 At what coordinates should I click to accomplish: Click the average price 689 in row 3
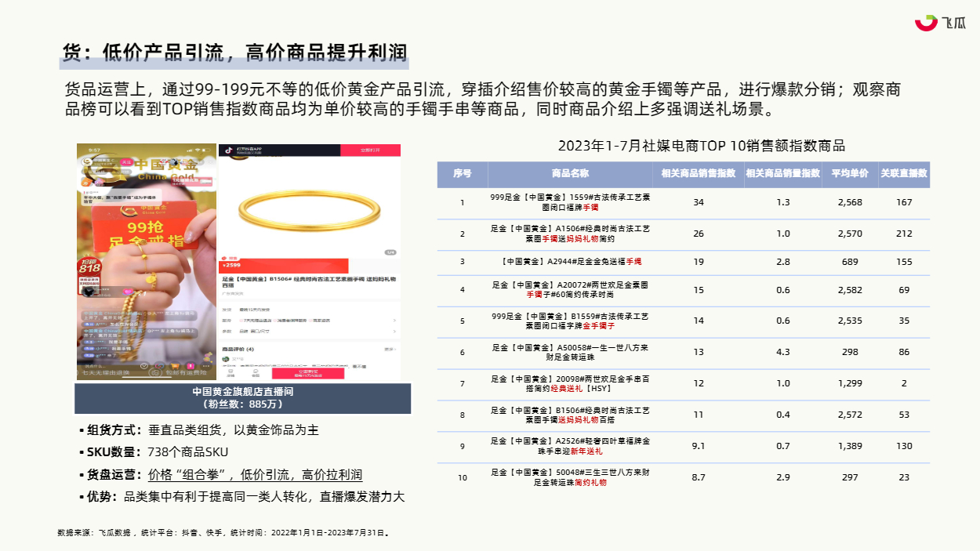[850, 262]
